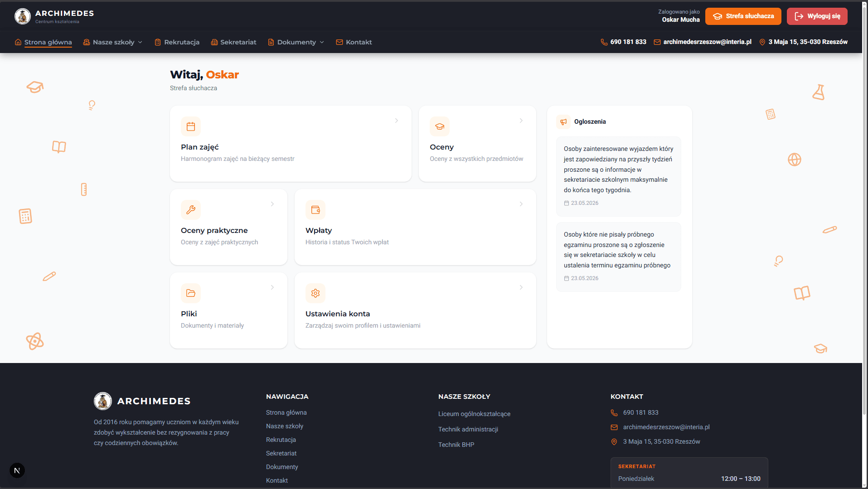Click Poniedziałek row in Sekretariat hours
Image resolution: width=868 pixels, height=489 pixels.
[689, 479]
